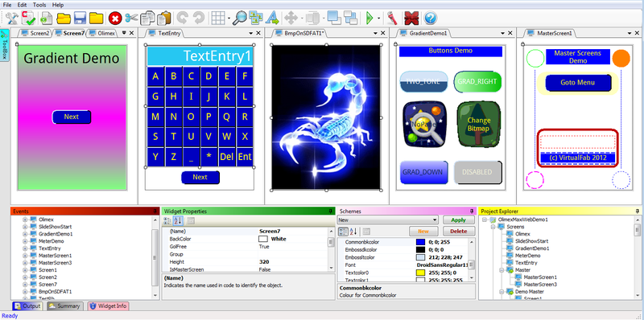Collapse the Master node in Project Explorer
This screenshot has width=644, height=320.
501,270
